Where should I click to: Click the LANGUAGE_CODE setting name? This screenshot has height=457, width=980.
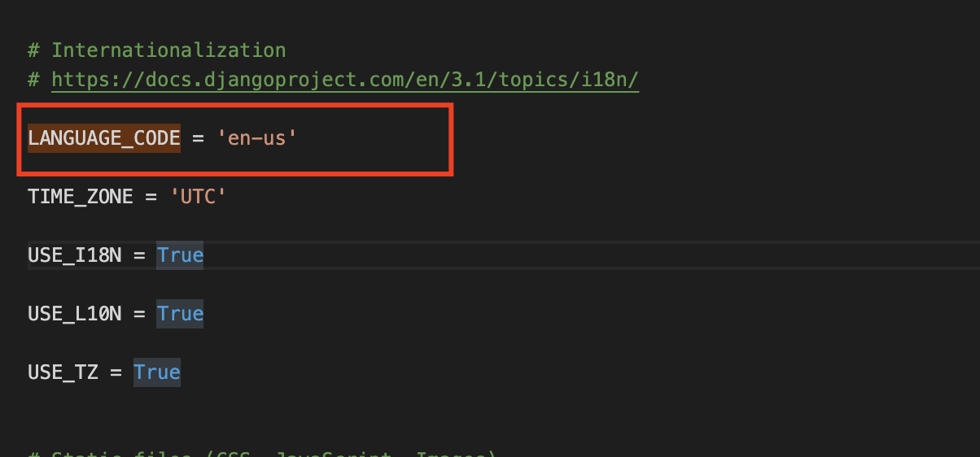pos(104,138)
